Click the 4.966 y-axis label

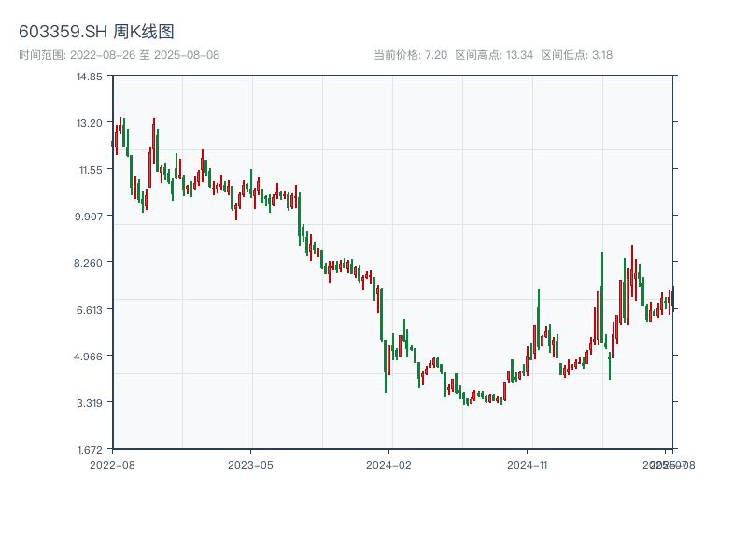(x=90, y=357)
